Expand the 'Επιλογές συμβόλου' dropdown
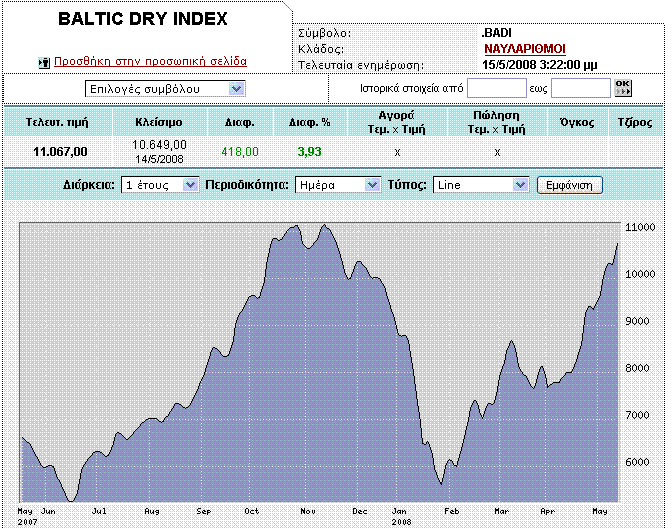This screenshot has width=666, height=528. point(165,88)
